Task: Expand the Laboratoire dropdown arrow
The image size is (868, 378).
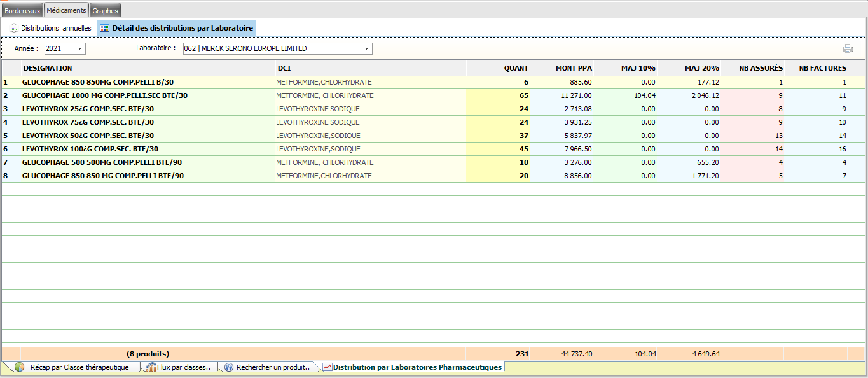Action: click(366, 49)
